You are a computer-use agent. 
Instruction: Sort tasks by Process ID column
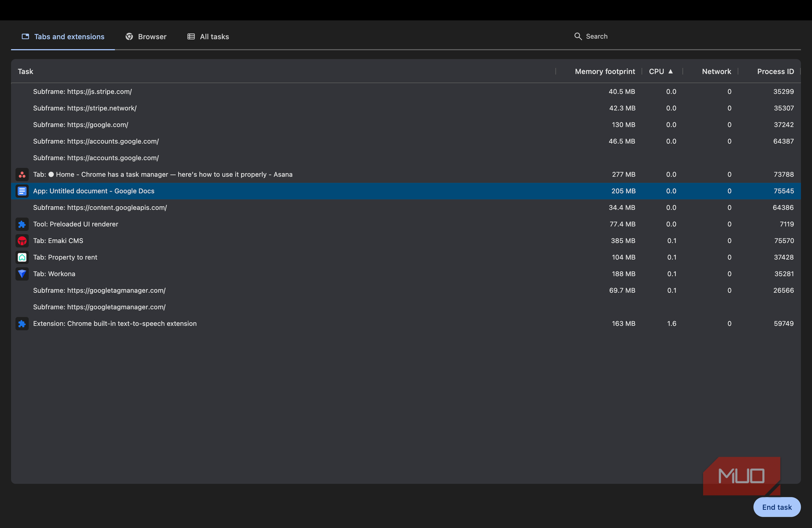coord(775,71)
